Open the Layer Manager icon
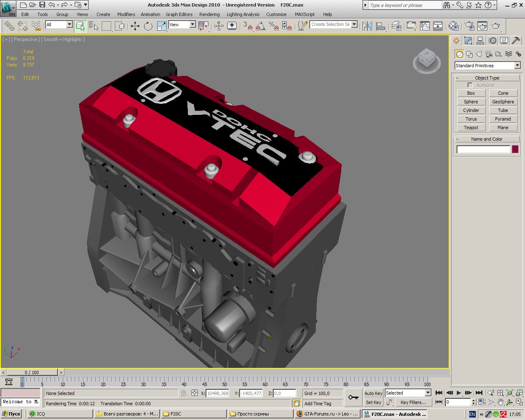This screenshot has height=420, width=525. pyautogui.click(x=396, y=26)
